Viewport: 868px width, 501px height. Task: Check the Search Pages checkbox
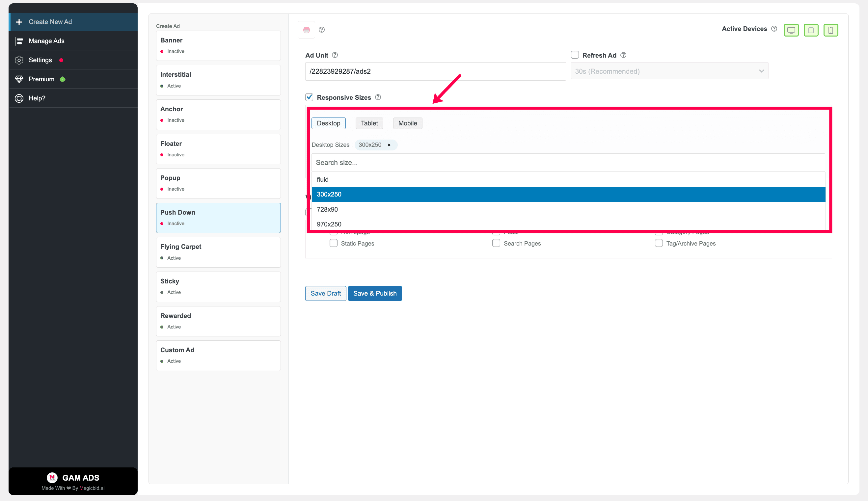click(x=496, y=243)
